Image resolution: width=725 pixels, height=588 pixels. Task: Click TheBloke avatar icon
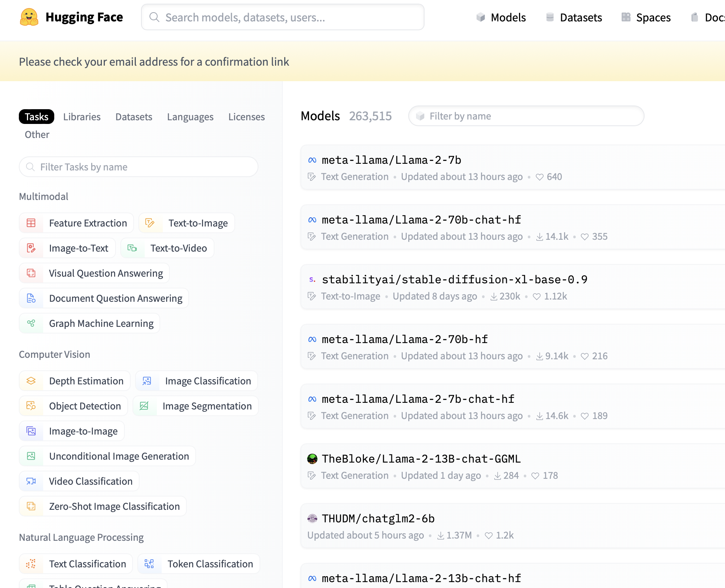312,459
